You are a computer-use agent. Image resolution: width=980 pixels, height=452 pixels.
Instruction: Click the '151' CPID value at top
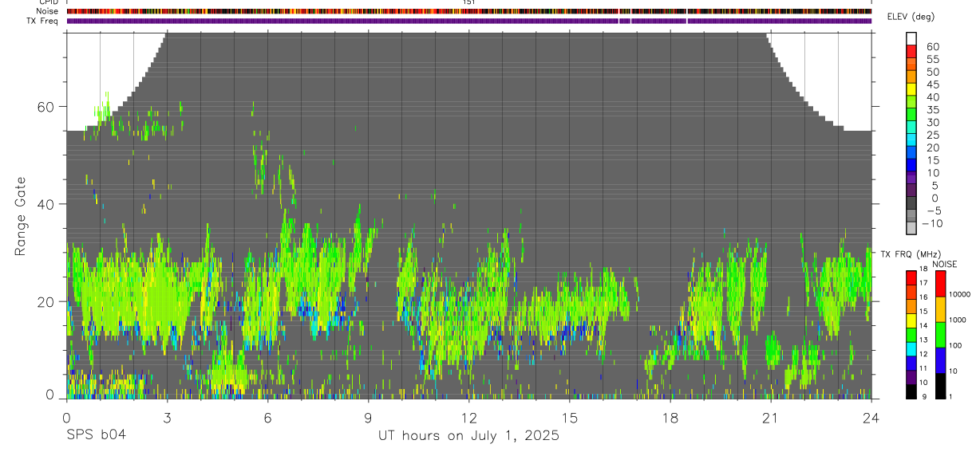(x=469, y=2)
